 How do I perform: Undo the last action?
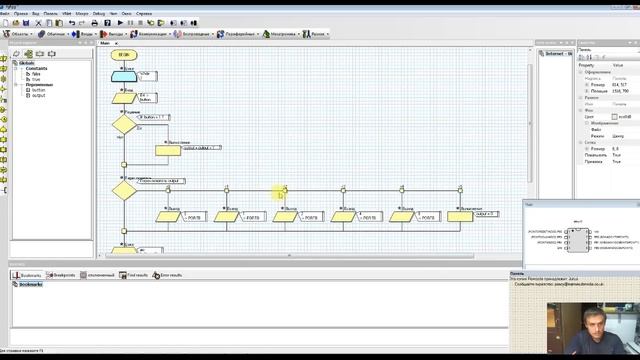point(72,23)
